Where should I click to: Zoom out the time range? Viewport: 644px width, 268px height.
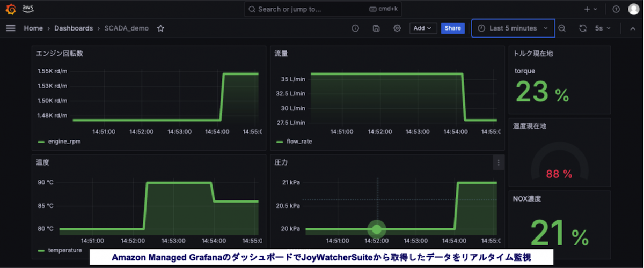coord(562,28)
